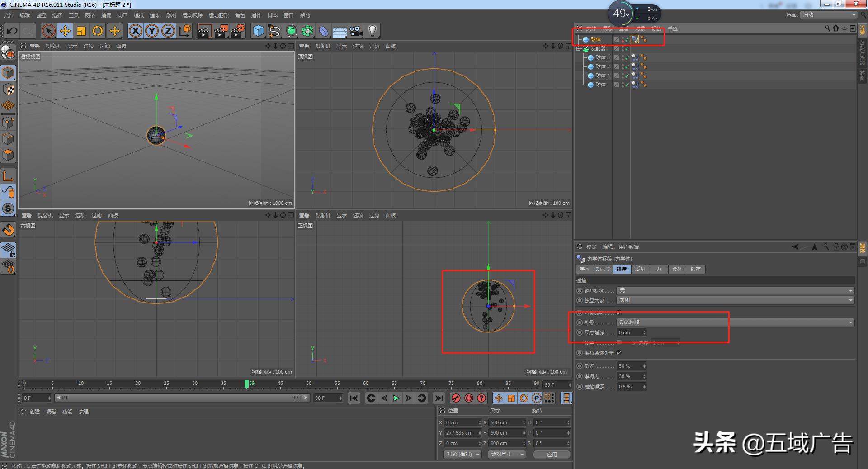Screen dimensions: 868x469
Task: Open the render settings clapperboard with gear
Action: [x=237, y=31]
